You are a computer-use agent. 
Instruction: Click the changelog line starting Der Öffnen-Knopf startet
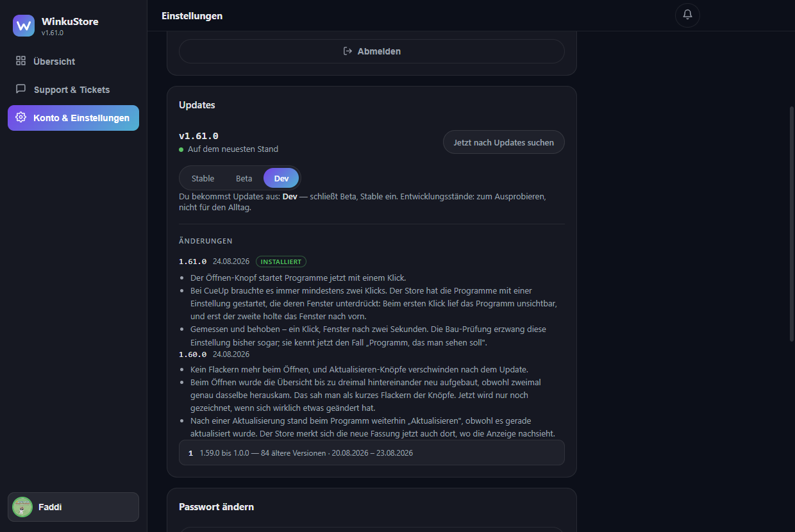point(298,278)
